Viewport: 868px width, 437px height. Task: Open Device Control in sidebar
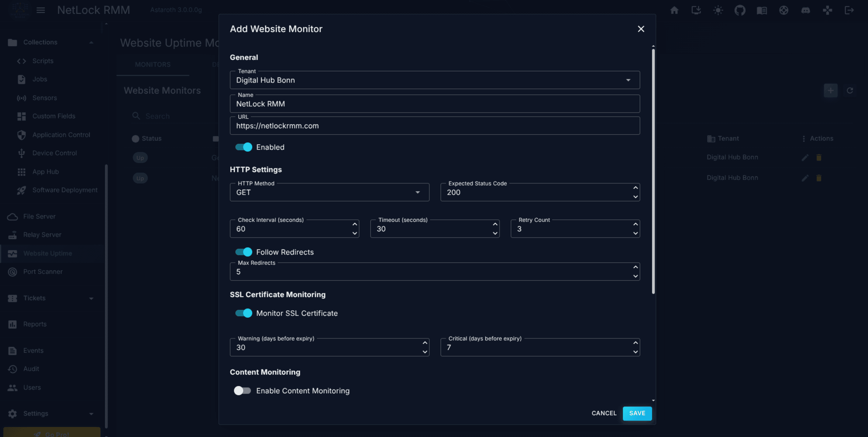click(x=55, y=153)
